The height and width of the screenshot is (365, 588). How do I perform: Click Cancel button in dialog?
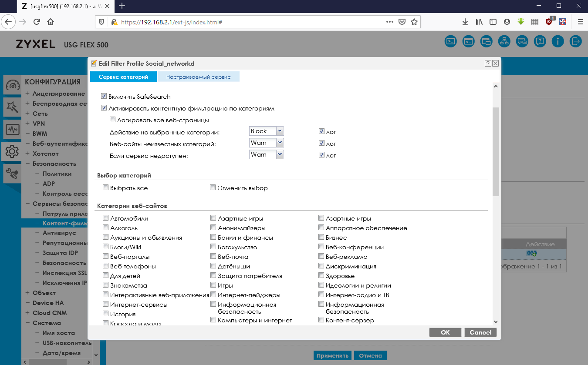(480, 332)
